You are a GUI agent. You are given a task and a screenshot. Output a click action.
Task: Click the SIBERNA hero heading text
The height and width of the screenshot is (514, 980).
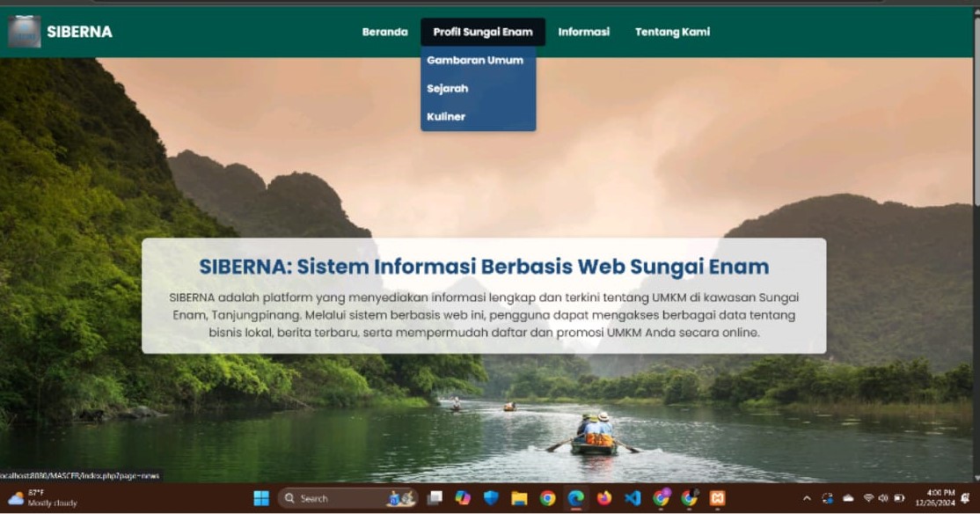[x=484, y=267]
